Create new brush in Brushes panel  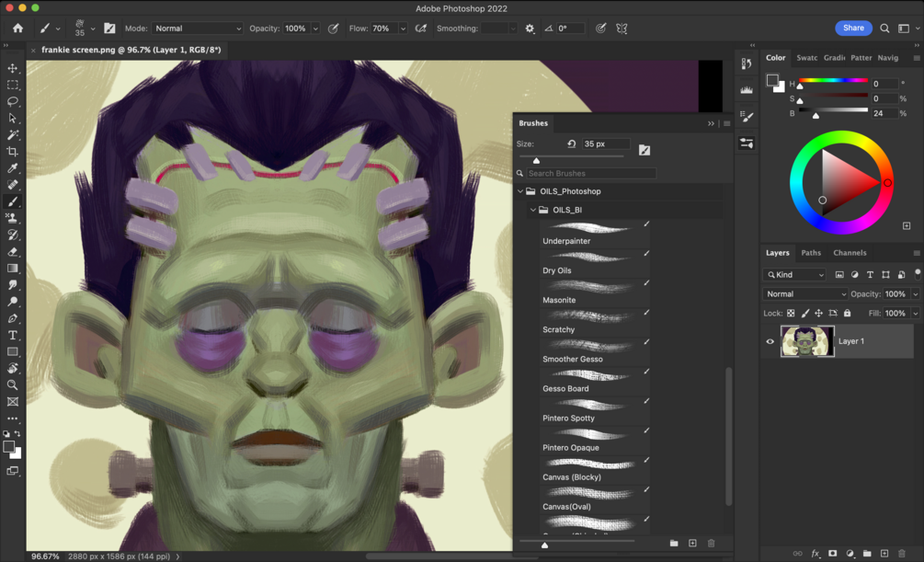[x=692, y=543]
